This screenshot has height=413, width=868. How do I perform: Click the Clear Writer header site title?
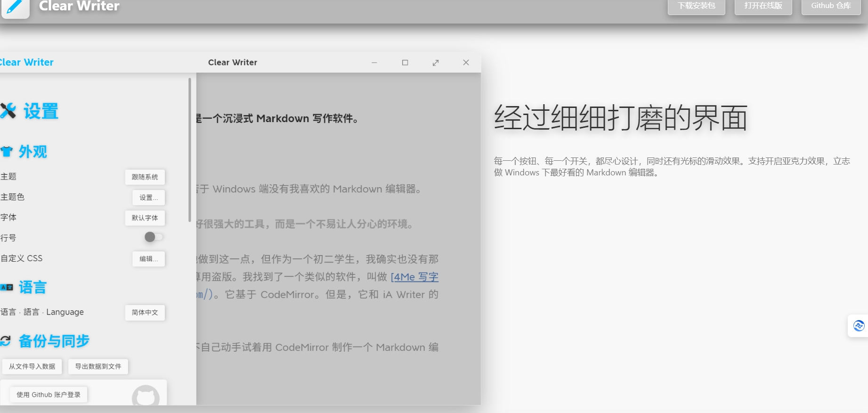point(79,6)
